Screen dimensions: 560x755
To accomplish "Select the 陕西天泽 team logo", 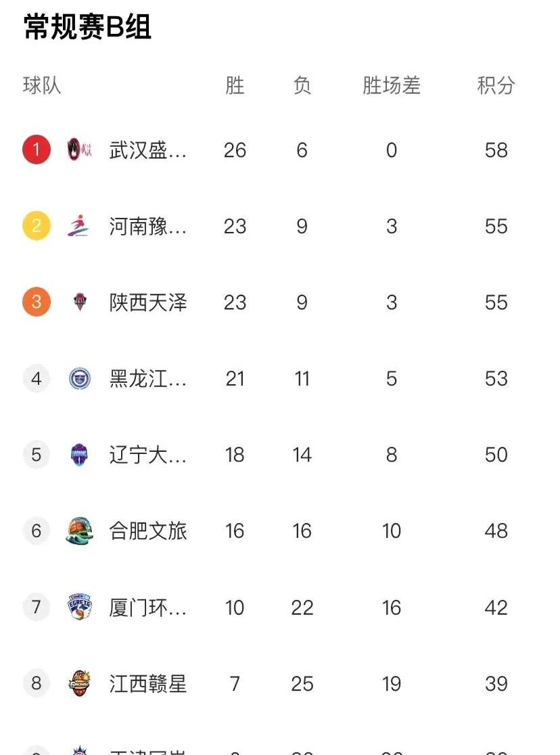I will tap(80, 302).
